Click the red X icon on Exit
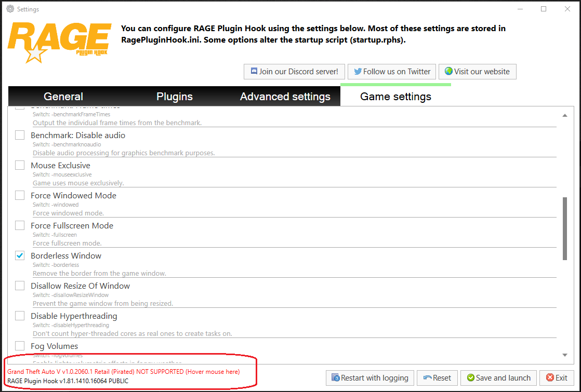 pos(550,377)
